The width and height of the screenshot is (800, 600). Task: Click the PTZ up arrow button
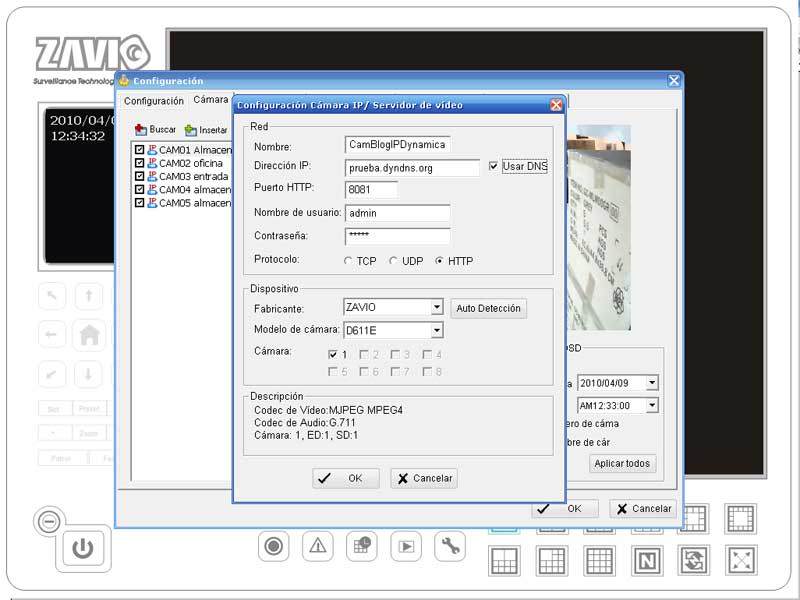89,296
